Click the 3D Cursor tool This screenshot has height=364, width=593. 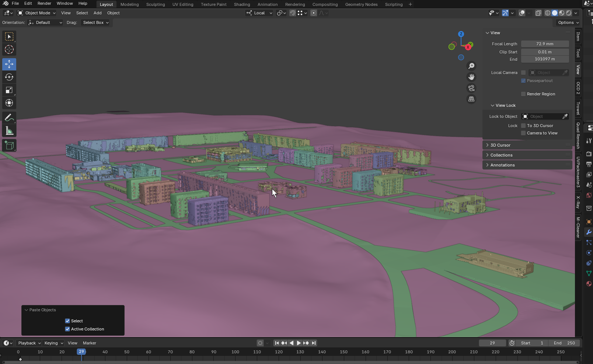click(x=9, y=49)
